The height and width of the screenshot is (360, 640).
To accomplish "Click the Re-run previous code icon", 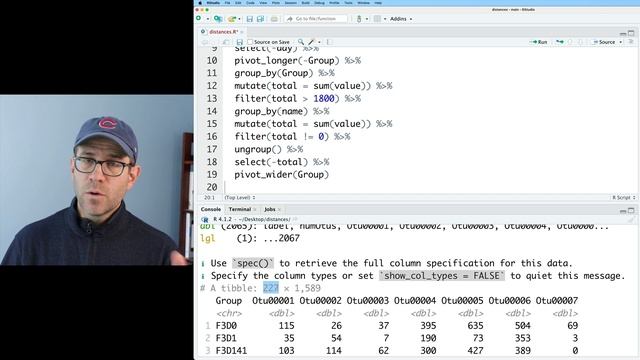I will [x=560, y=42].
